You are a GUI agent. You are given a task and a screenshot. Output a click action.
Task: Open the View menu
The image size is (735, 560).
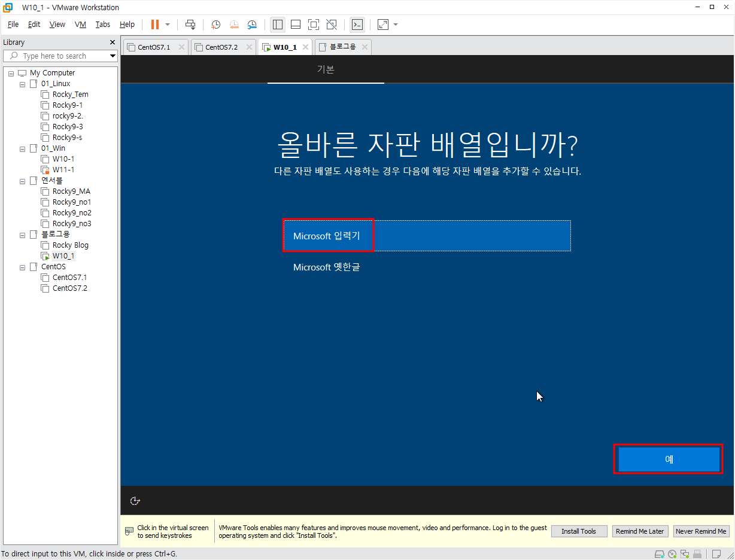click(x=57, y=25)
